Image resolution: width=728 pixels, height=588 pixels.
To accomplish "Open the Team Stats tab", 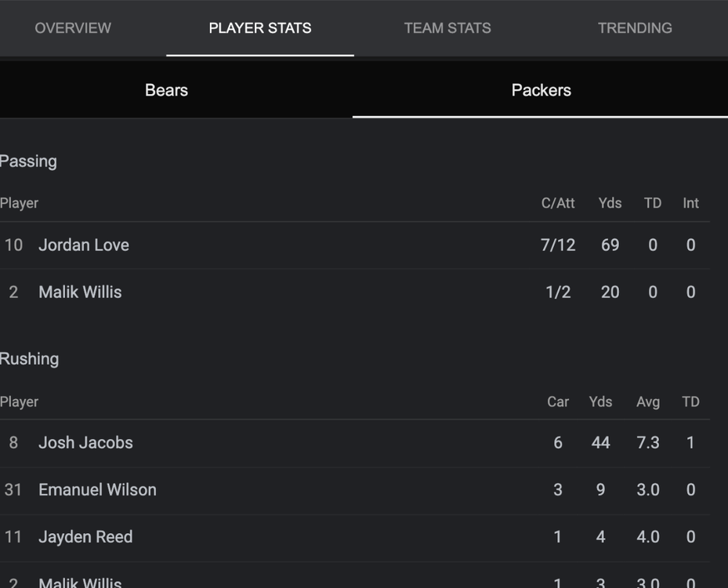I will [x=447, y=28].
